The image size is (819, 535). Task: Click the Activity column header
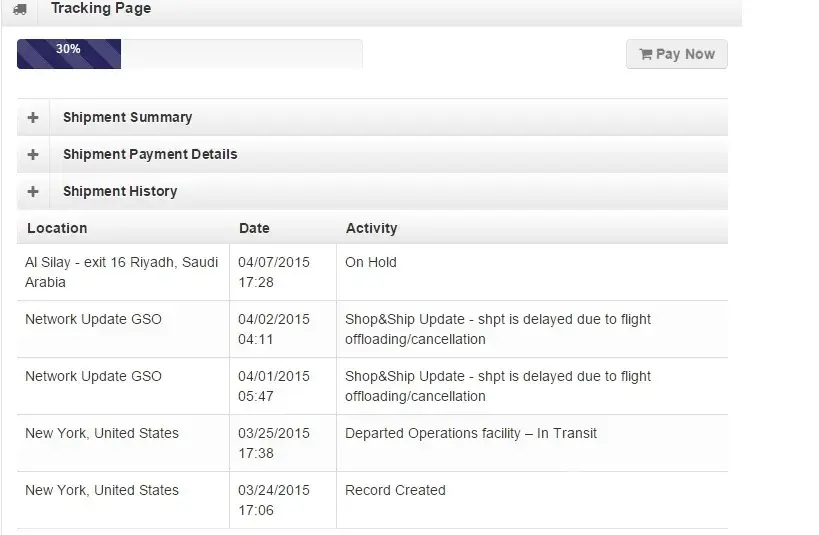[x=371, y=228]
